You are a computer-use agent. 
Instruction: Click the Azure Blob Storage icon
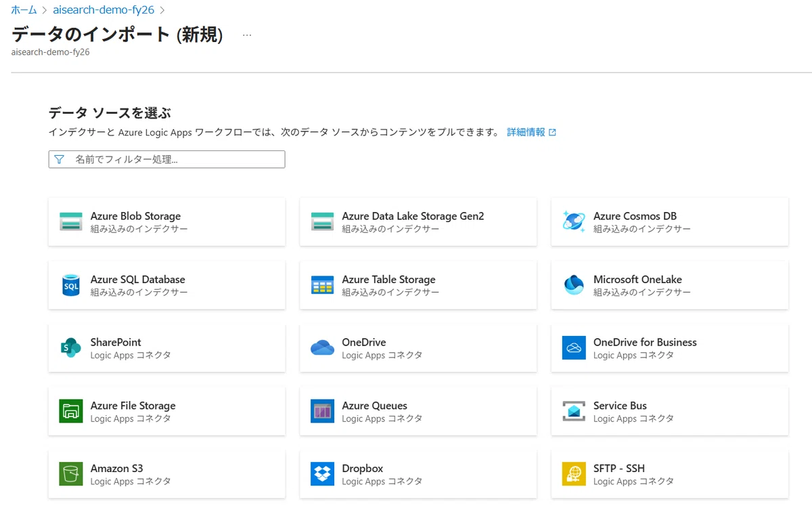70,221
